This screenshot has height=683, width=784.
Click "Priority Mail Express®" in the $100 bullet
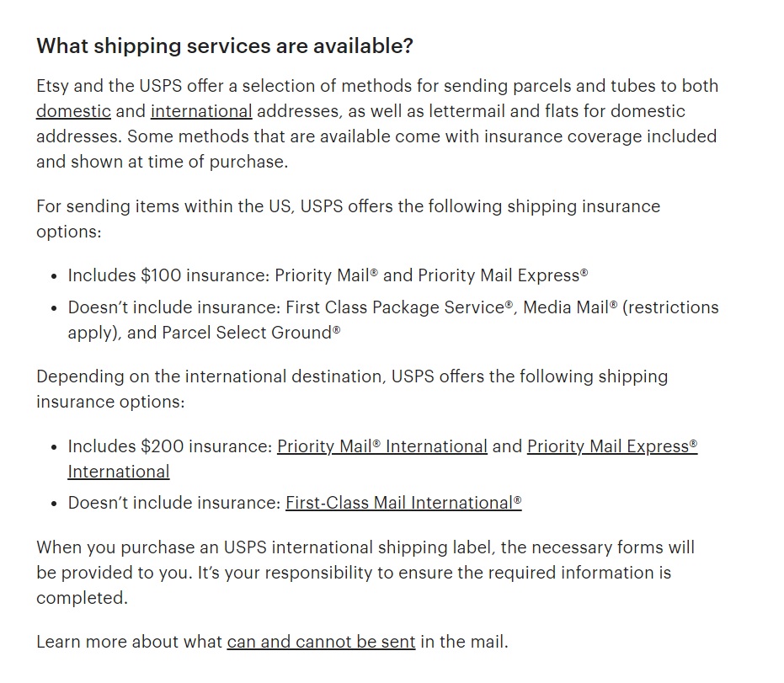(x=502, y=275)
